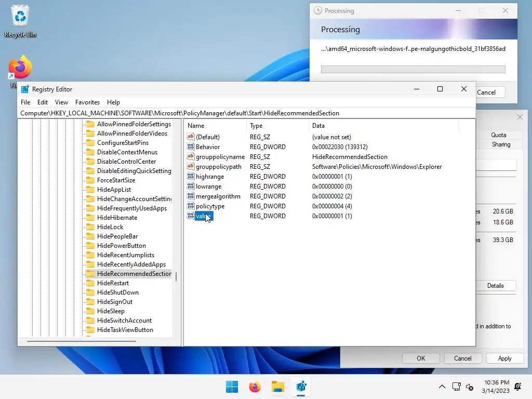Click the grouppolicypath string value icon

point(190,166)
